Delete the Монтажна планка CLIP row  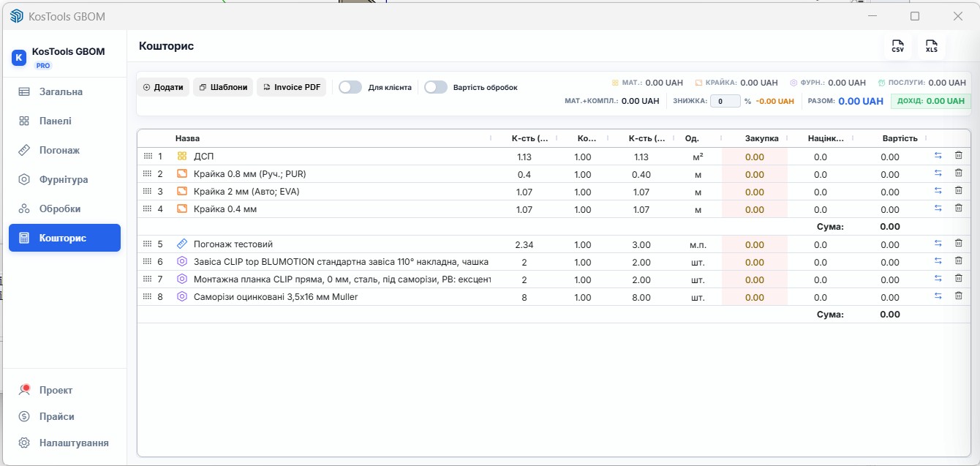pos(958,279)
